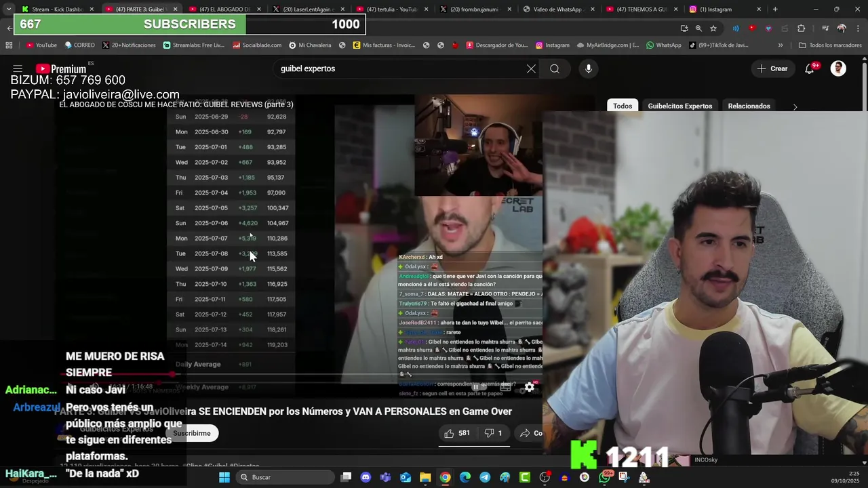Click the Crear button
This screenshot has height=488, width=868.
pos(772,68)
